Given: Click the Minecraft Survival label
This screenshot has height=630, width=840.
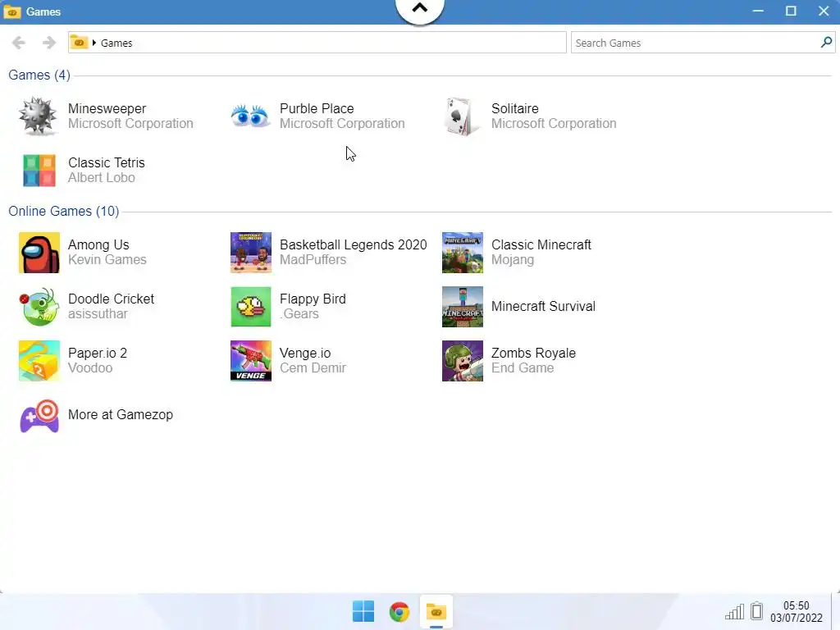Looking at the screenshot, I should pos(543,307).
